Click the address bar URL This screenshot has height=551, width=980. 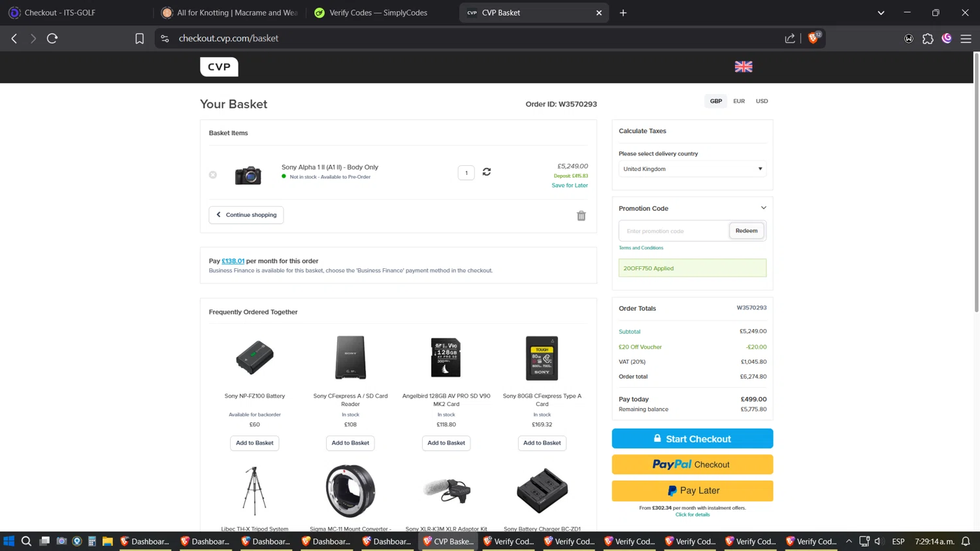(x=229, y=39)
